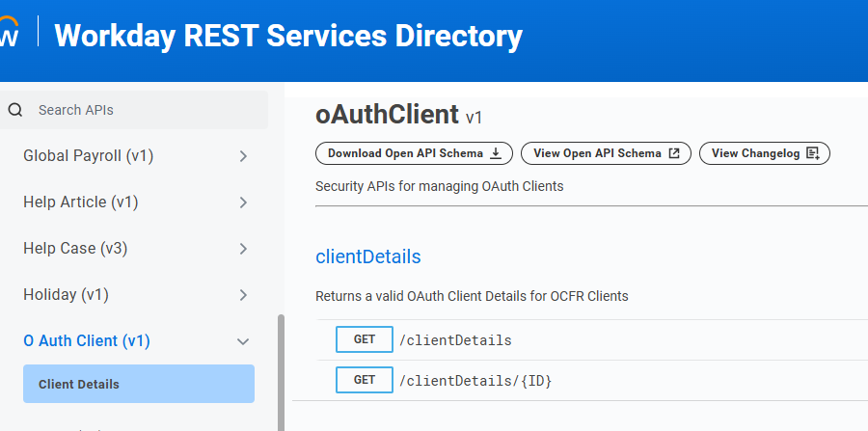The image size is (868, 431).
Task: Click the external link icon on View Schema
Action: pos(674,153)
